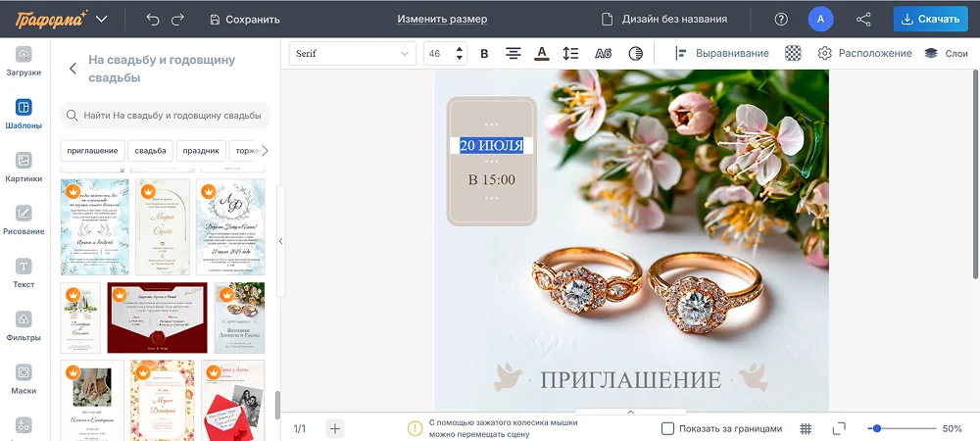The height and width of the screenshot is (441, 980).
Task: Enable Показать за границами checkbox
Action: pyautogui.click(x=667, y=428)
